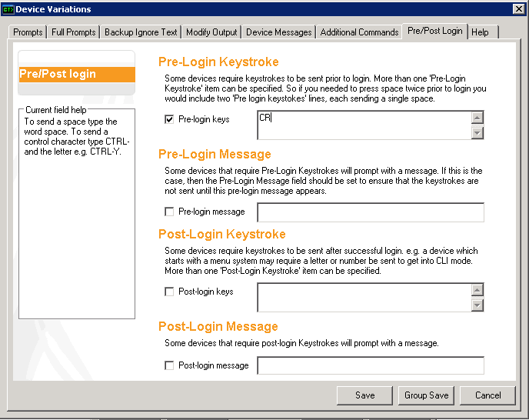Viewport: 529px width, 420px height.
Task: Select the Pre/Post Login tab
Action: (x=435, y=31)
